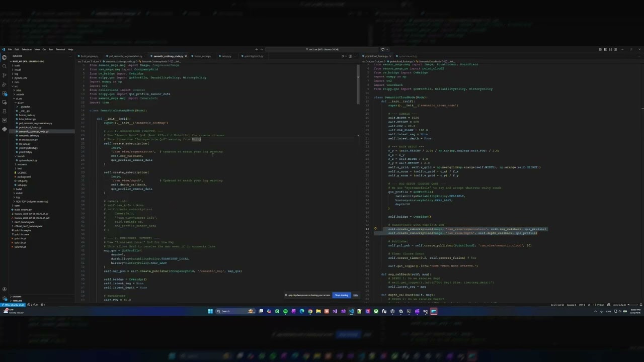
Task: Click the Python language mode in status bar
Action: coord(601,305)
